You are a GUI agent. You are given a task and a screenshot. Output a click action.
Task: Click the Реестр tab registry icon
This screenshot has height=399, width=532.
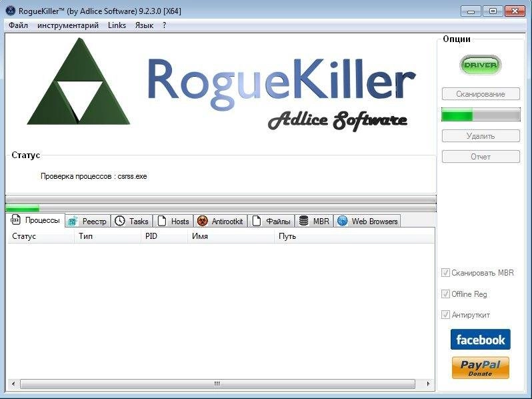73,222
